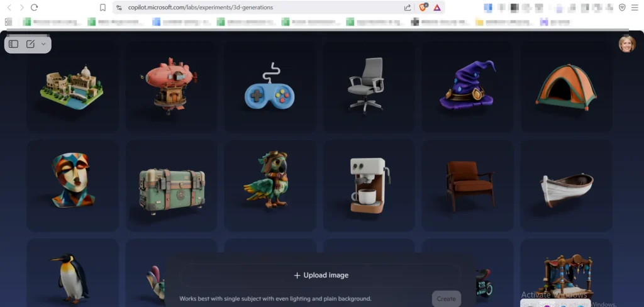Open the browser hamburger menu
Viewport: 644px width, 307px height.
635,8
